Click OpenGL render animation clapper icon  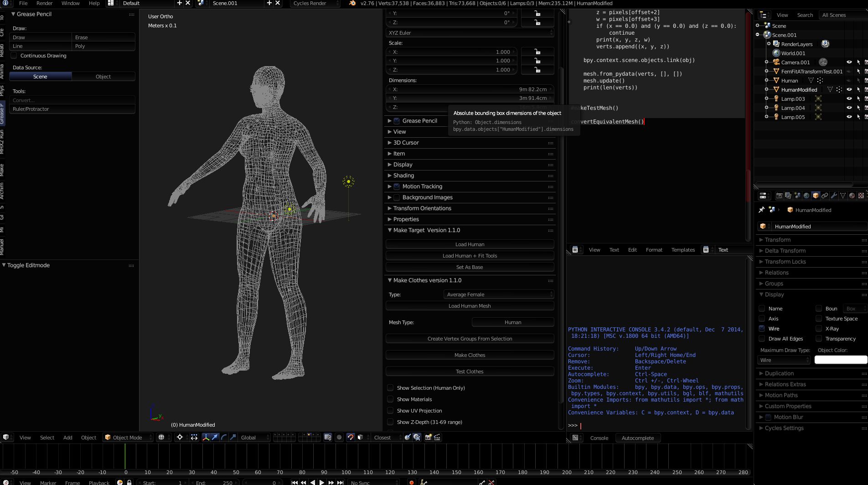[437, 437]
